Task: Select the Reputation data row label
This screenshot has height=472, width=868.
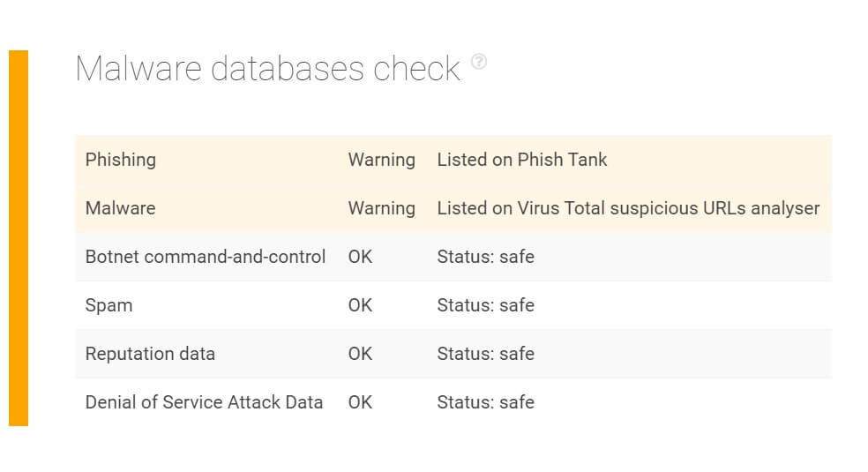Action: [x=150, y=354]
